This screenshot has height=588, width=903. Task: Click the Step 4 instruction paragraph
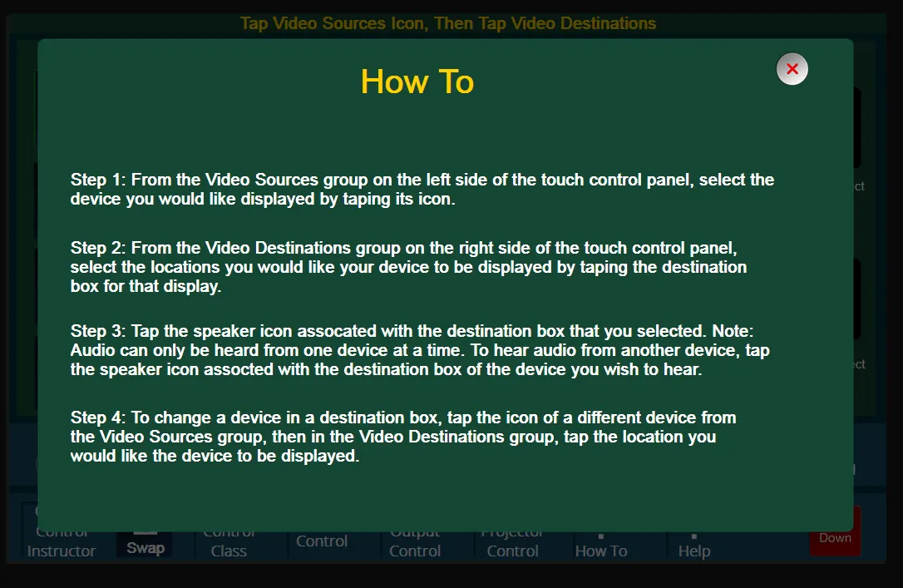pos(402,436)
